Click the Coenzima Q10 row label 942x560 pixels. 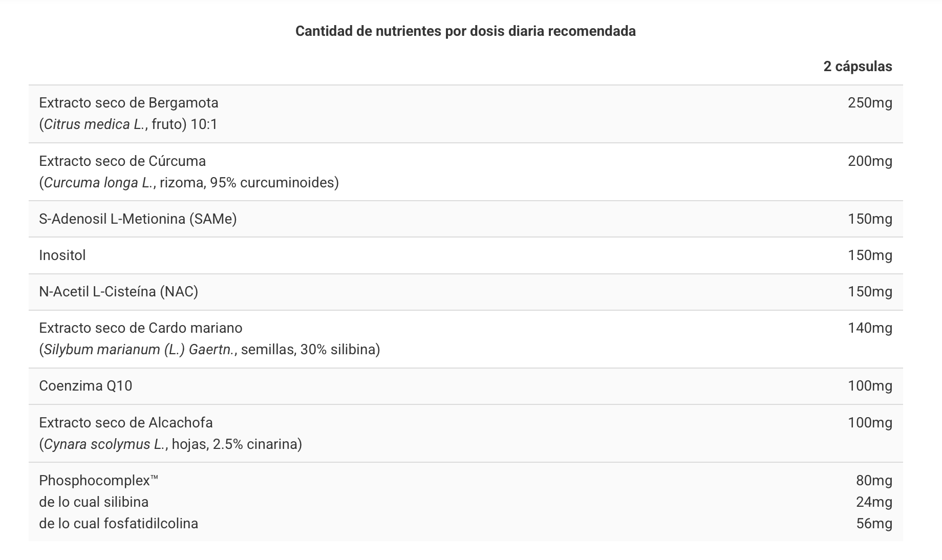point(85,386)
